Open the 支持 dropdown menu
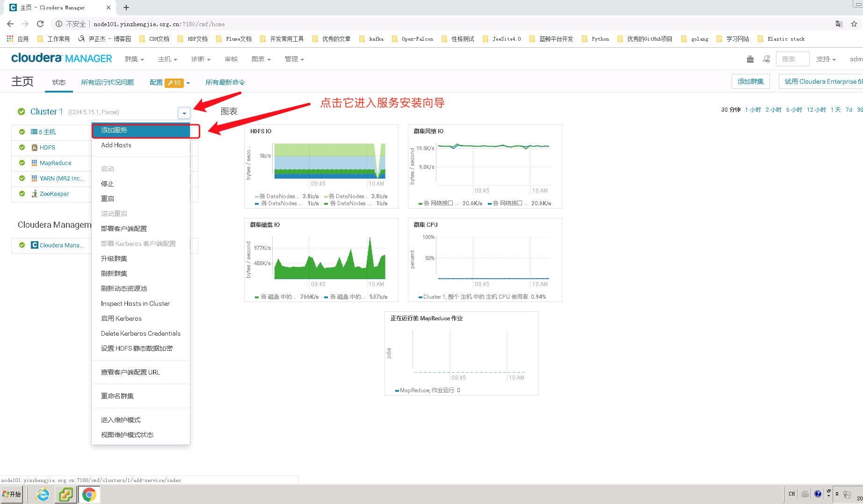Viewport: 863px width, 504px height. pos(826,59)
